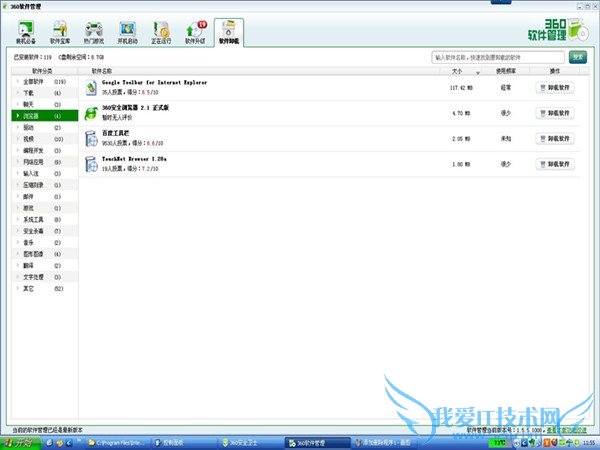Viewport: 600px width, 450px height.
Task: Switch to C:\Program Files taskbar window
Action: (116, 443)
